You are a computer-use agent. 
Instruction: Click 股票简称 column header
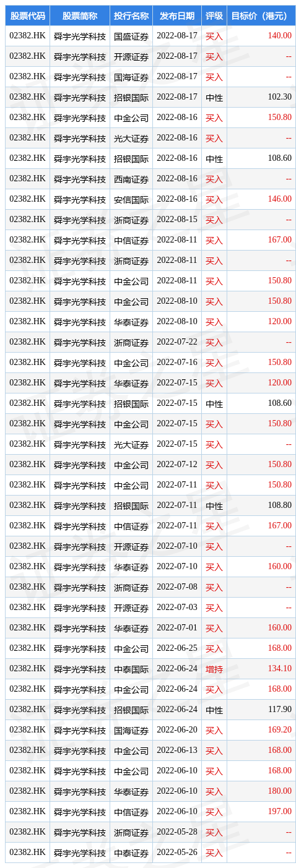pos(80,15)
